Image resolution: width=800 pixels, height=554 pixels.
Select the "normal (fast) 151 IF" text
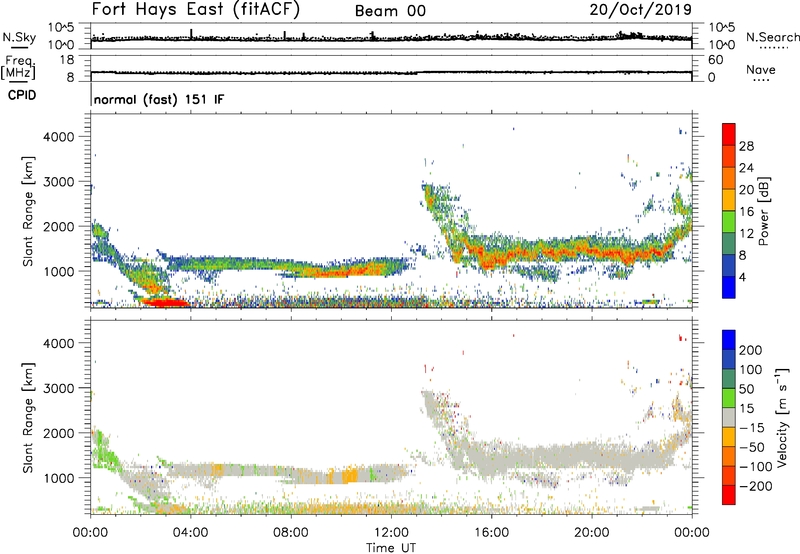(159, 99)
